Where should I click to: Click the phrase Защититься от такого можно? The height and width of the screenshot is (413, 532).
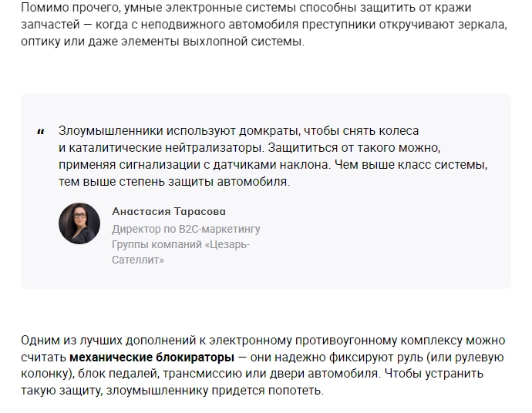click(354, 148)
